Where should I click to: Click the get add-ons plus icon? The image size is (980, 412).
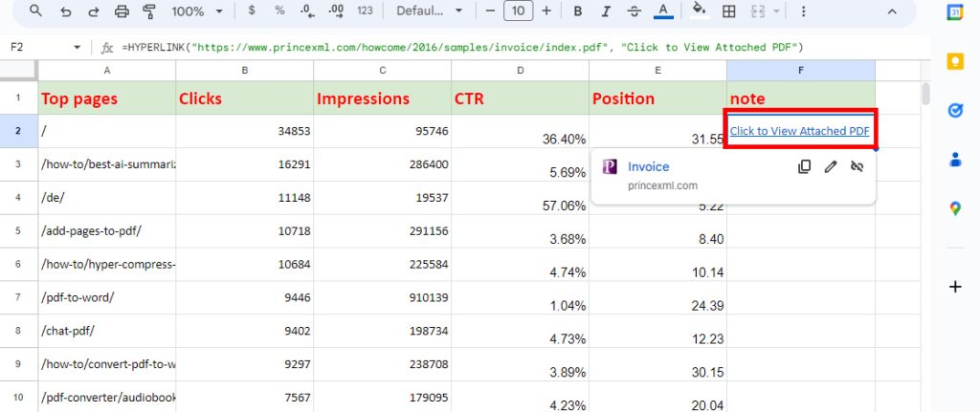(955, 287)
